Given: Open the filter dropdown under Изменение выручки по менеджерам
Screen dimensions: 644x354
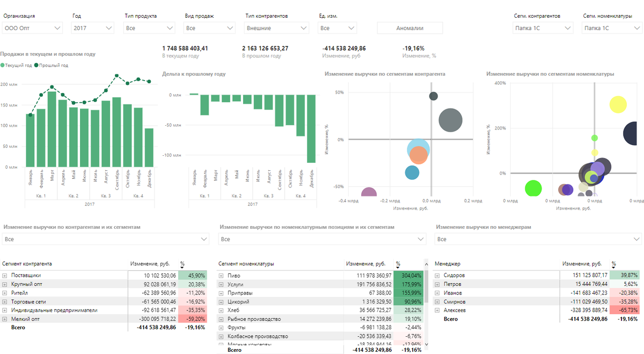Looking at the screenshot, I should point(538,239).
